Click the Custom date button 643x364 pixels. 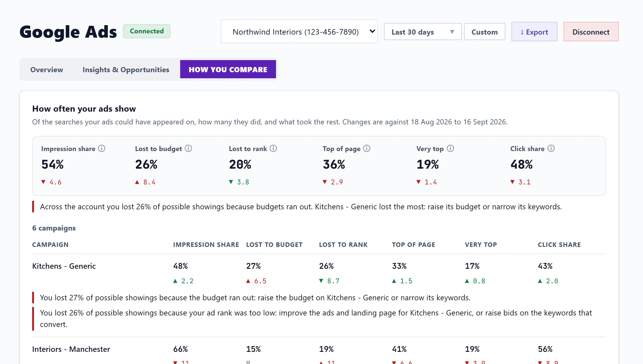click(x=485, y=32)
